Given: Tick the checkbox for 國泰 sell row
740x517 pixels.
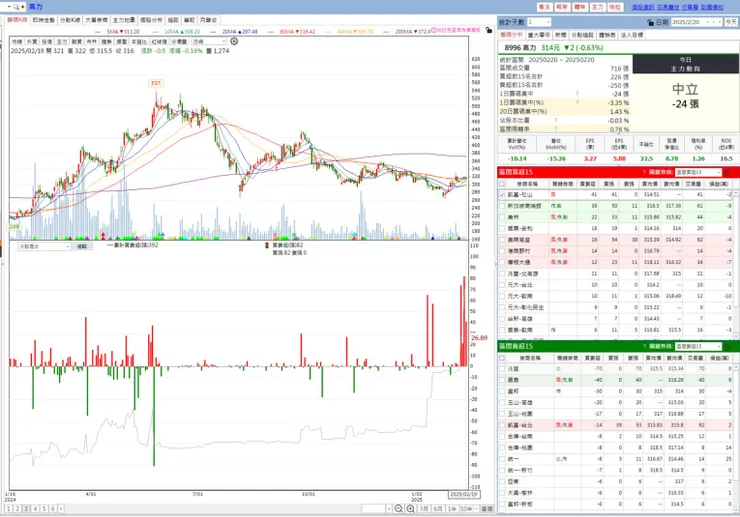Looking at the screenshot, I should 502,380.
